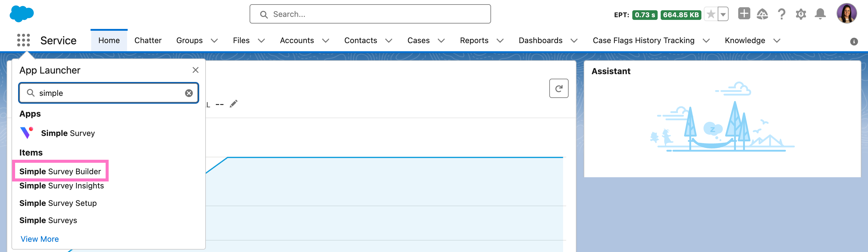
Task: Click the magnifier icon in App Launcher search
Action: [x=31, y=93]
